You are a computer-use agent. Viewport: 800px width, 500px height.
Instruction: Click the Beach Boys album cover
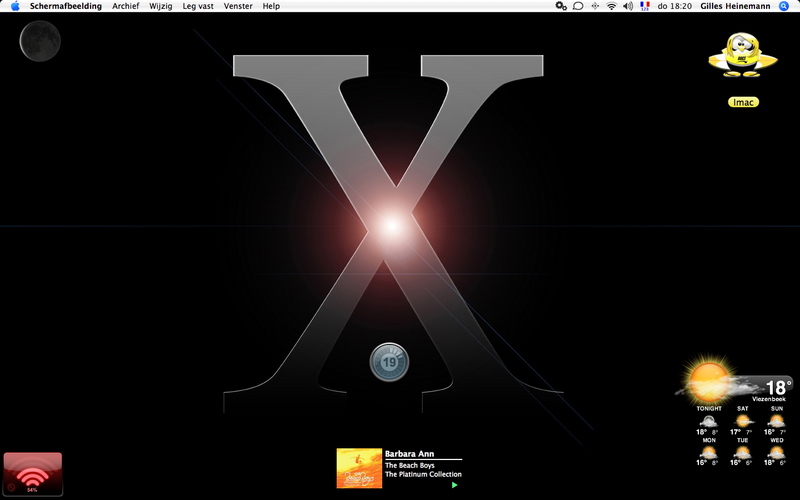(x=359, y=468)
